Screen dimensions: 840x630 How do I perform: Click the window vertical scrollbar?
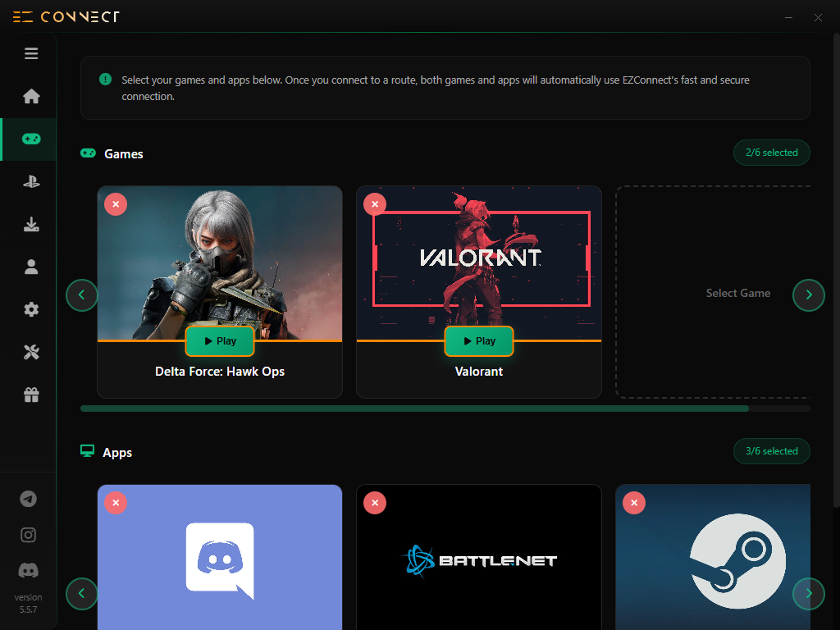point(836,270)
